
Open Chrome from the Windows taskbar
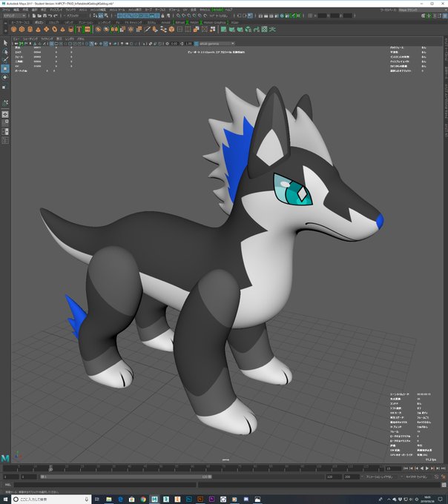tap(143, 499)
